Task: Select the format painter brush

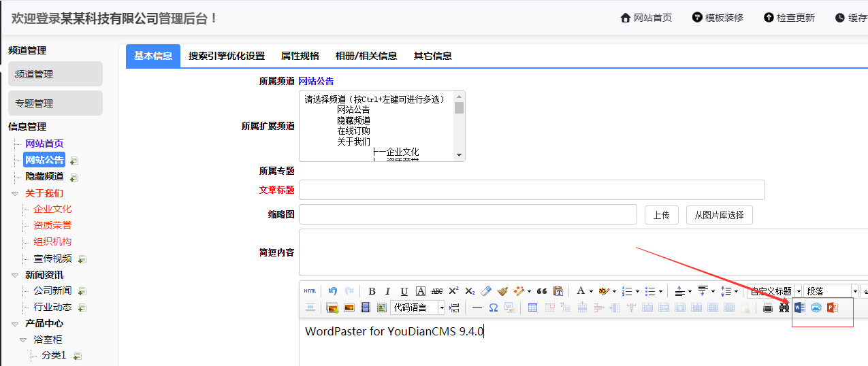Action: click(502, 291)
